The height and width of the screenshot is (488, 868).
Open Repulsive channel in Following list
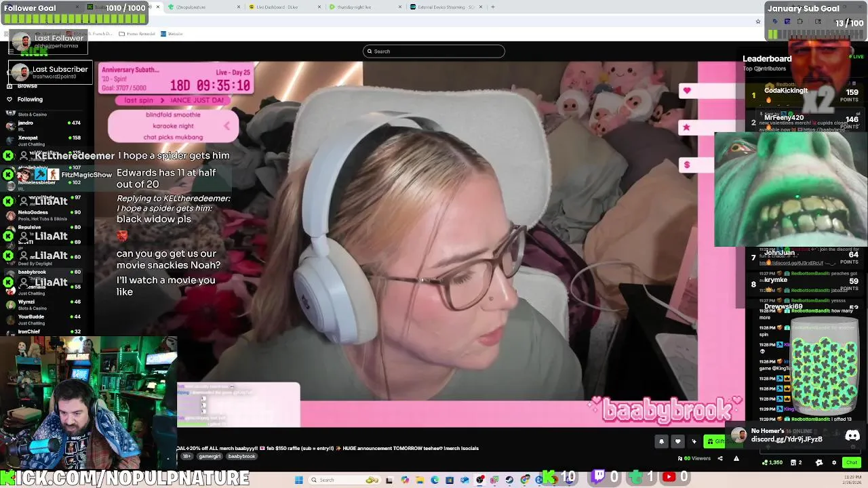[44, 230]
